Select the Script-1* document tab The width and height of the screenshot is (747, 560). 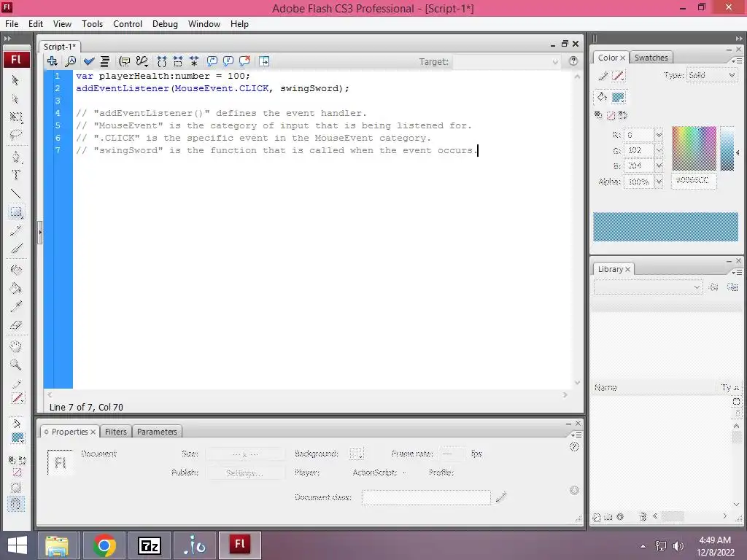coord(60,47)
